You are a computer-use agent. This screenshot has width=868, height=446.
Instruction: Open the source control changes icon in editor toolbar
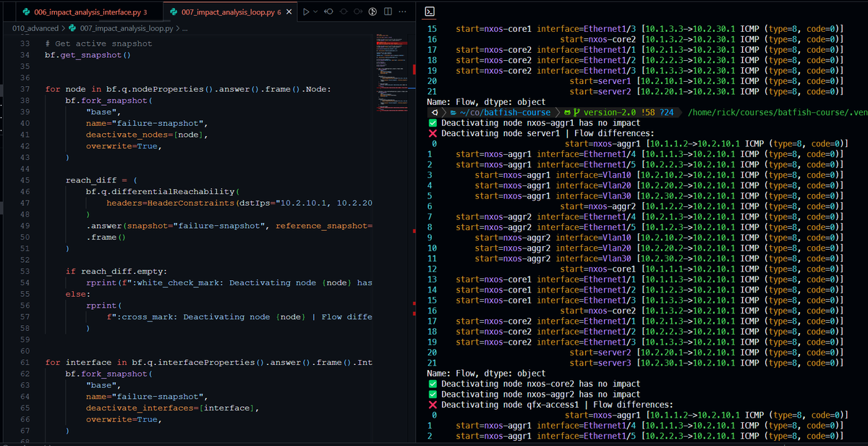(373, 12)
